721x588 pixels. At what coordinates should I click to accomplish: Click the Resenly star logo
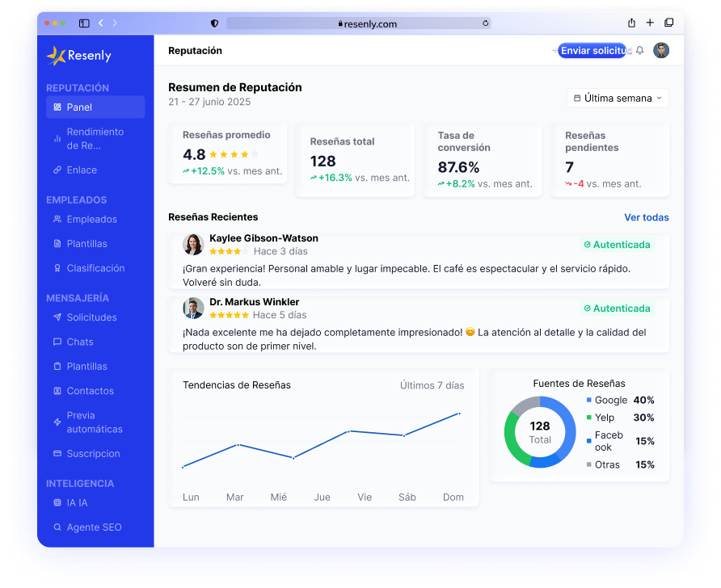coord(56,56)
